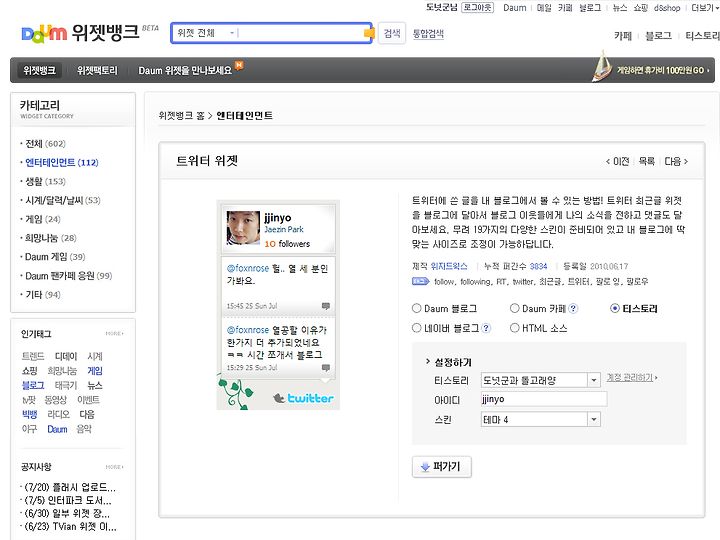720x540 pixels.
Task: Select the 희망나눔 (28) category
Action: (x=51, y=238)
